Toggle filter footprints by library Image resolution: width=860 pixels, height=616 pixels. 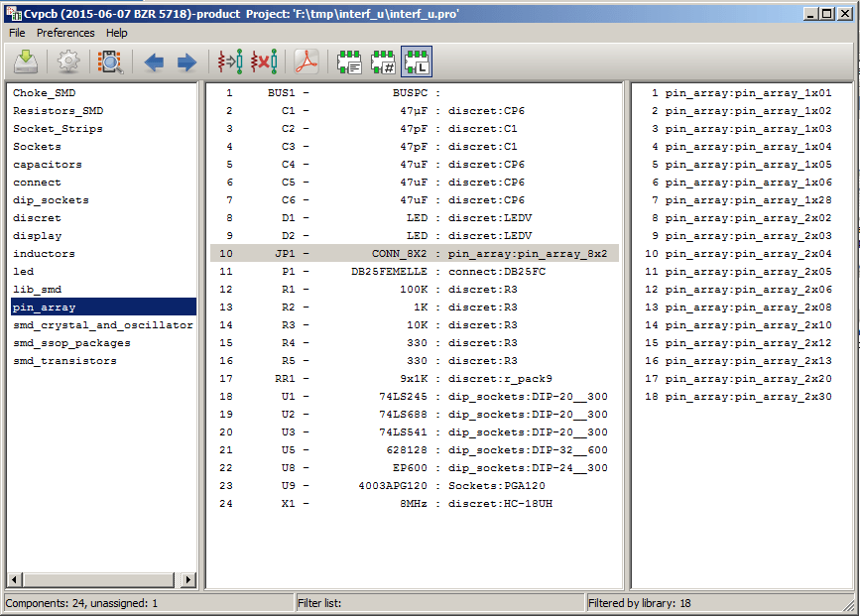pos(417,62)
